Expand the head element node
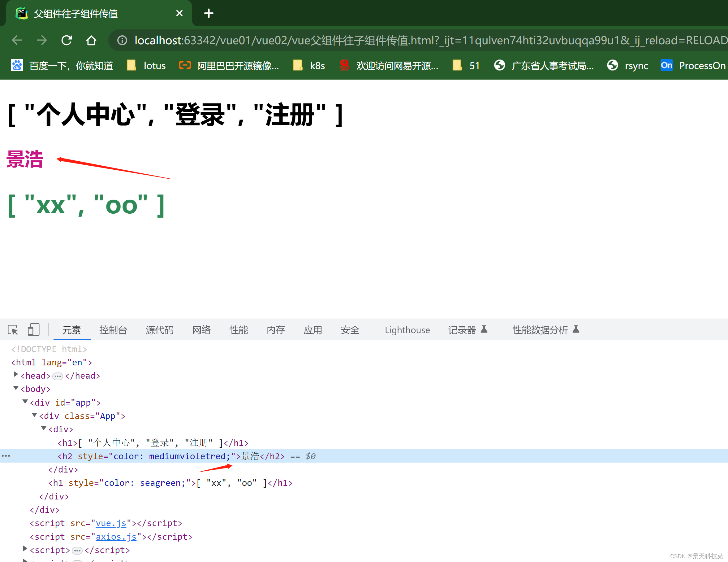 [x=16, y=374]
